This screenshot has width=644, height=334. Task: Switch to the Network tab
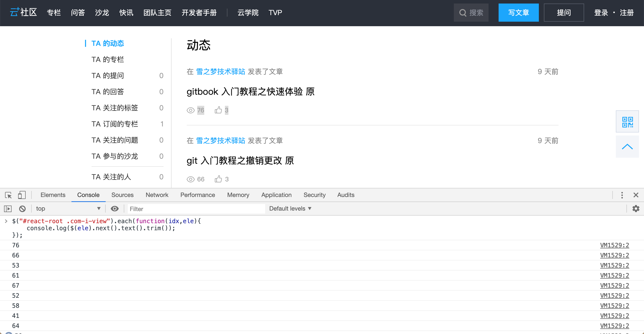pyautogui.click(x=157, y=195)
